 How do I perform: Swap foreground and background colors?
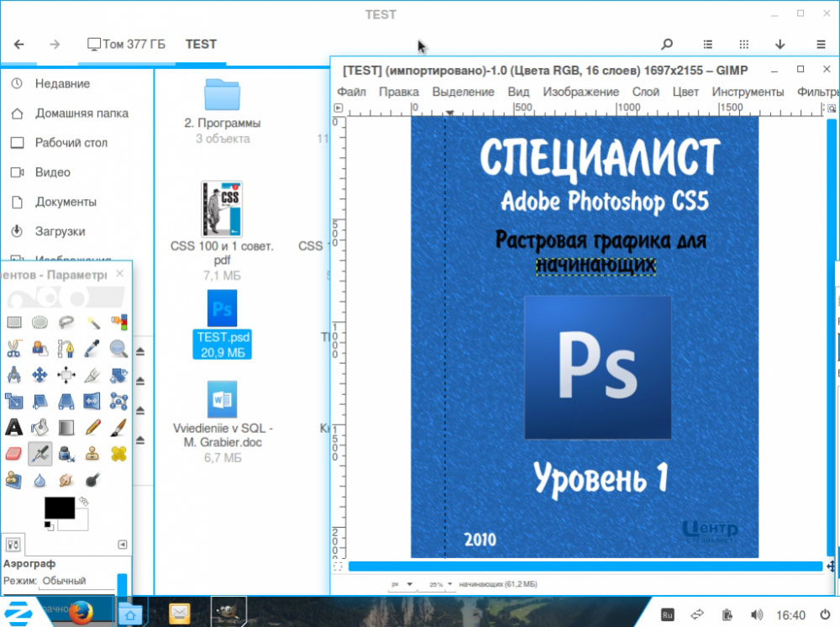pos(83,501)
